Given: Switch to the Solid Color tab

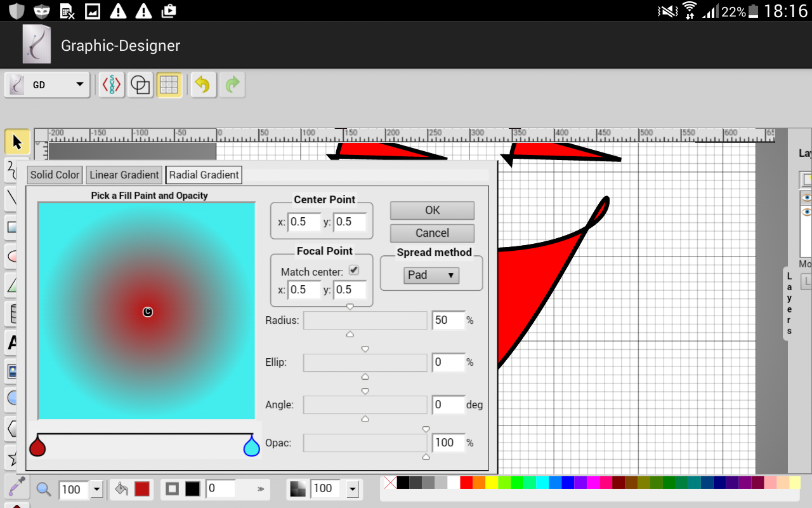Looking at the screenshot, I should [55, 175].
